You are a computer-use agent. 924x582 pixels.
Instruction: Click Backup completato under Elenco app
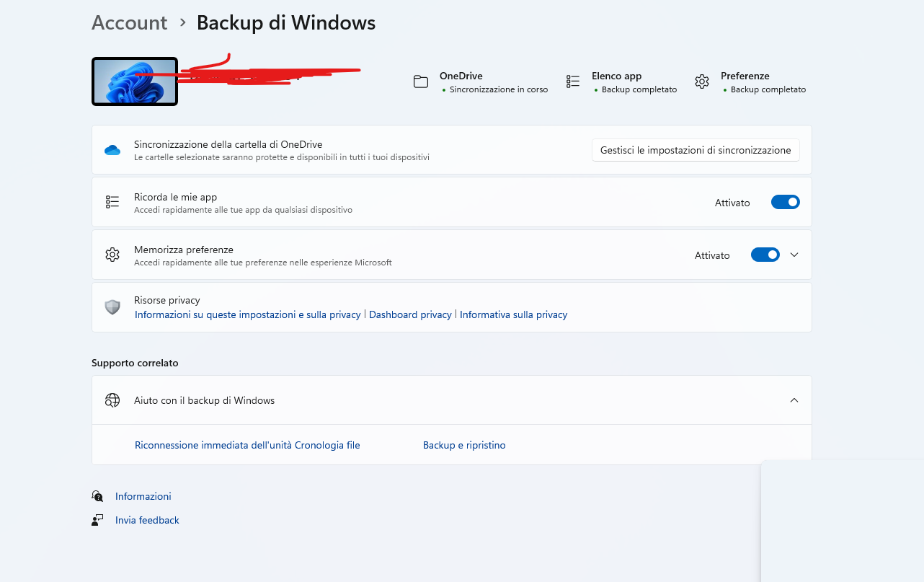tap(639, 89)
